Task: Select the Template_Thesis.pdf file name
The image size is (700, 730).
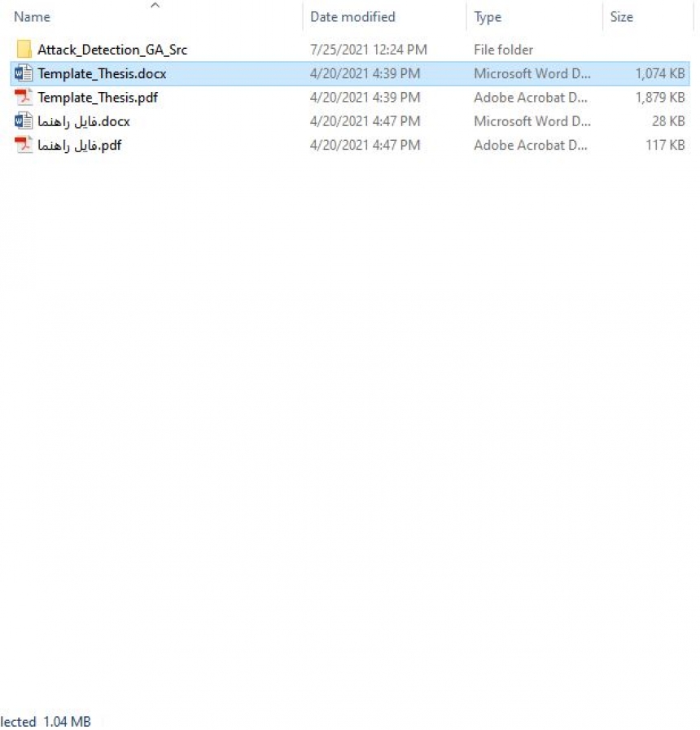Action: [98, 98]
